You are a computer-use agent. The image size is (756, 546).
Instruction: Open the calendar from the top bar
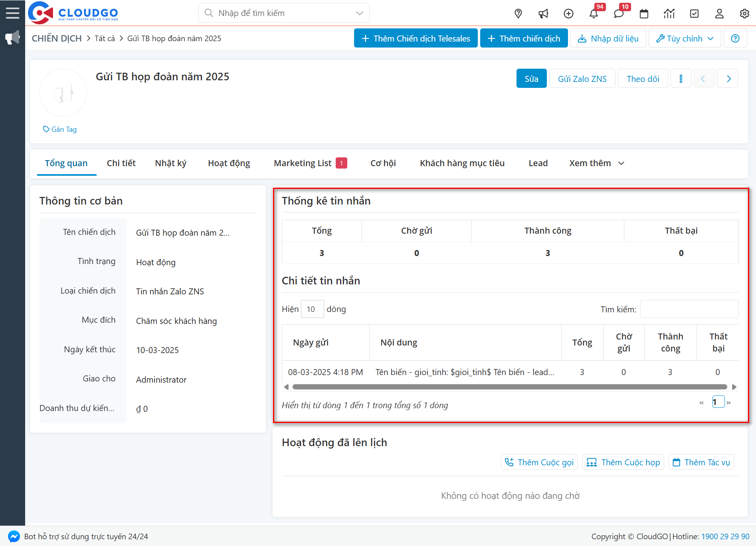644,13
